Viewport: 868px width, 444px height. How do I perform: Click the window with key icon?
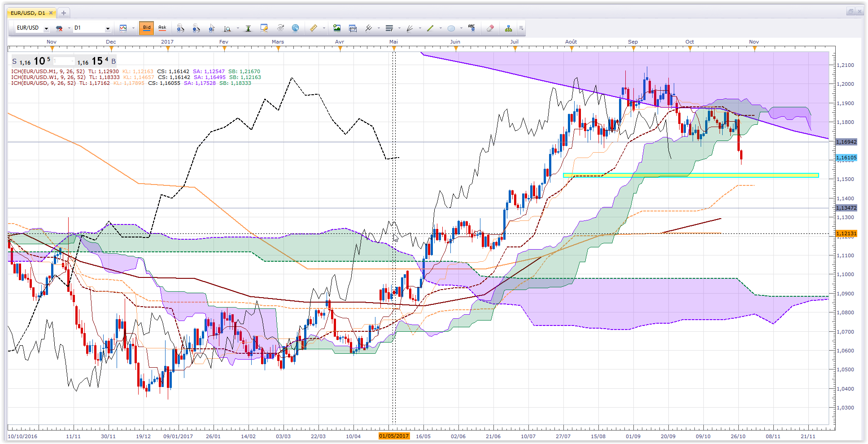coord(264,28)
